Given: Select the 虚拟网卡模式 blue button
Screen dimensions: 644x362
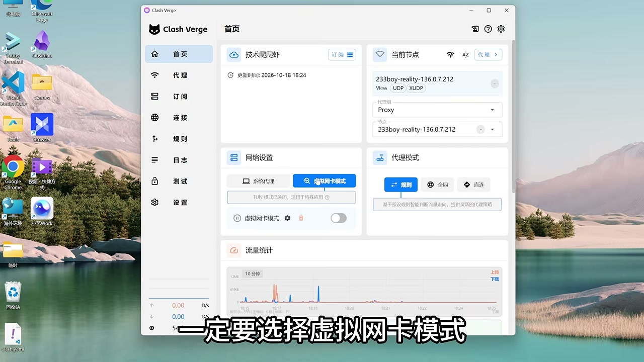Looking at the screenshot, I should coord(325,181).
